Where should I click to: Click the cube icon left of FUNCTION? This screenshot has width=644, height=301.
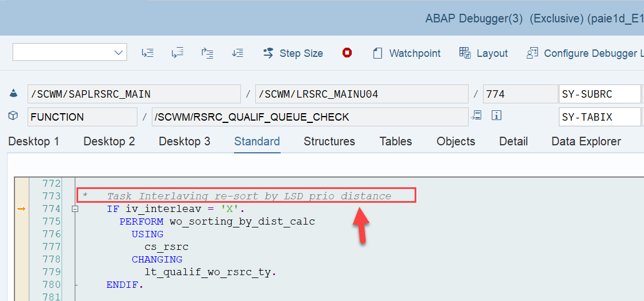click(x=13, y=116)
